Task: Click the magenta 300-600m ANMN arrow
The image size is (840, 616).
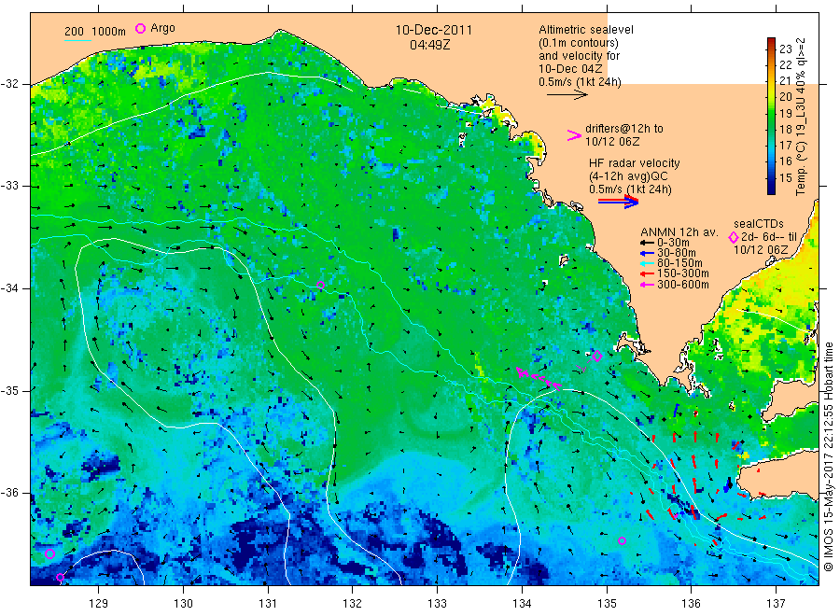Action: 647,285
